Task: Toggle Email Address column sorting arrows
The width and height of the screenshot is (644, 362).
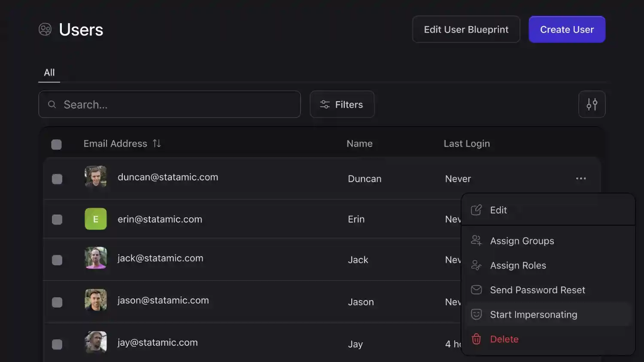Action: point(157,144)
